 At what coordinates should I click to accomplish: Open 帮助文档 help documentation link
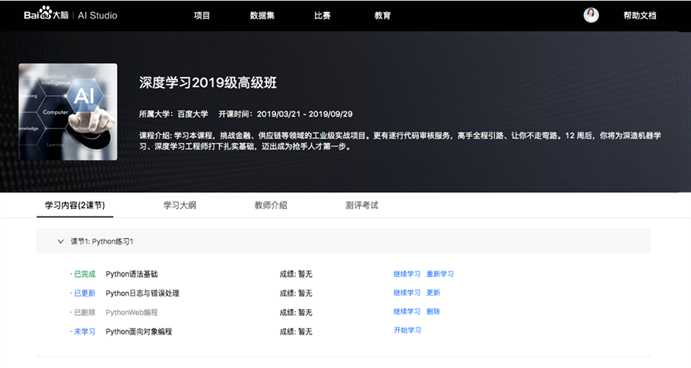tap(640, 15)
